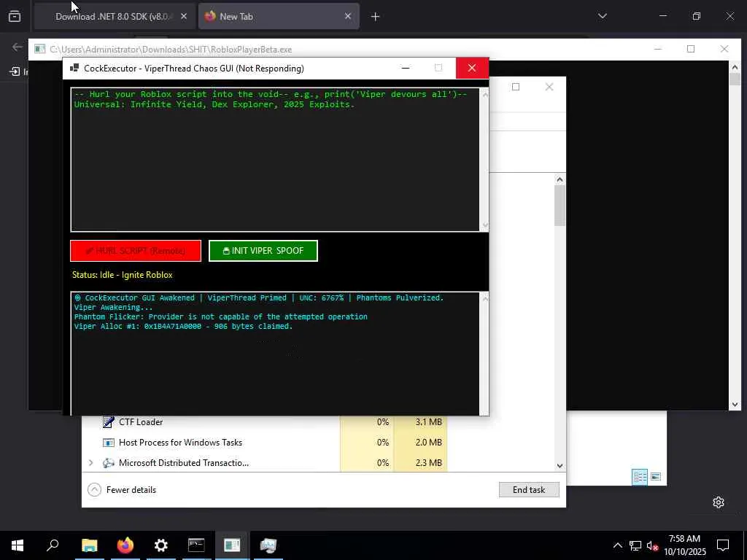The image size is (747, 560).
Task: Minimize the CockExecutor window
Action: (406, 68)
